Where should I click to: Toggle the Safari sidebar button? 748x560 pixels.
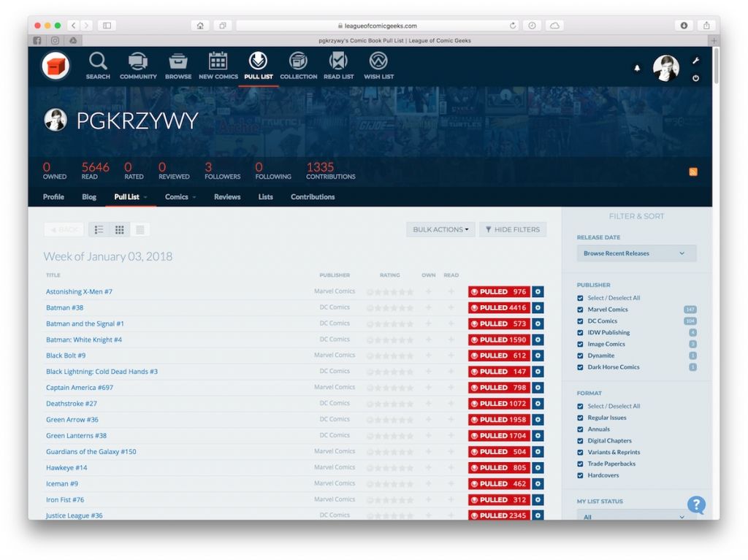point(107,26)
